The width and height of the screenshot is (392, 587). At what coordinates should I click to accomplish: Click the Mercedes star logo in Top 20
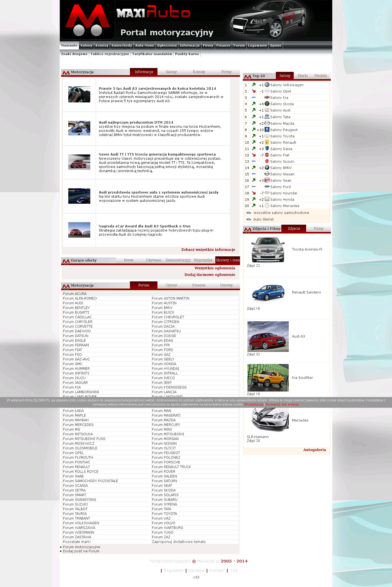(267, 206)
